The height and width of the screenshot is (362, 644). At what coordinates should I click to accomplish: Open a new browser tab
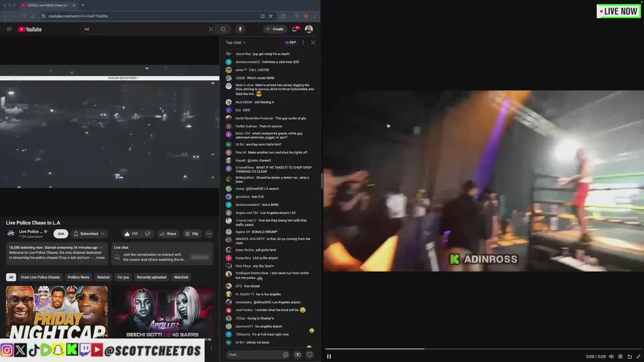click(83, 5)
